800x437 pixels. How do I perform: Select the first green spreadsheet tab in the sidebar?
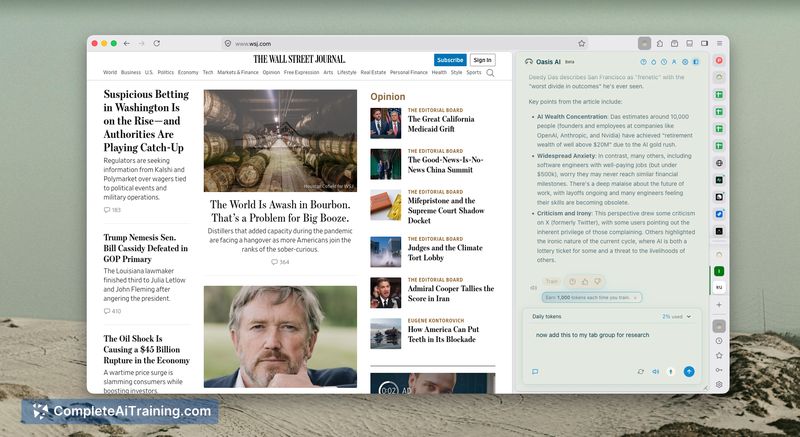pos(719,95)
